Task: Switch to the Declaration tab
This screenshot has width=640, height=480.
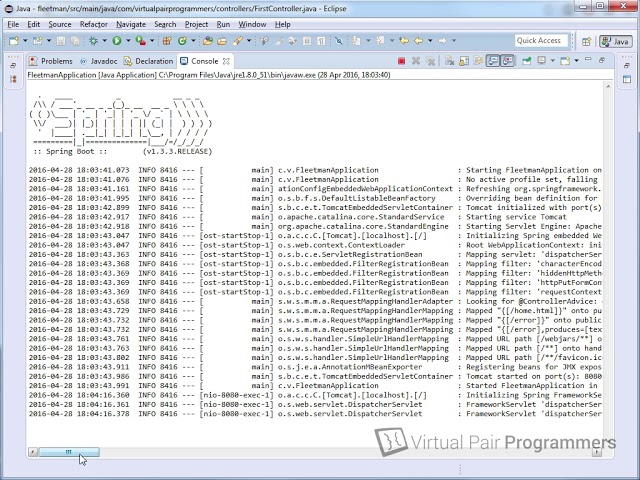Action: [149, 61]
